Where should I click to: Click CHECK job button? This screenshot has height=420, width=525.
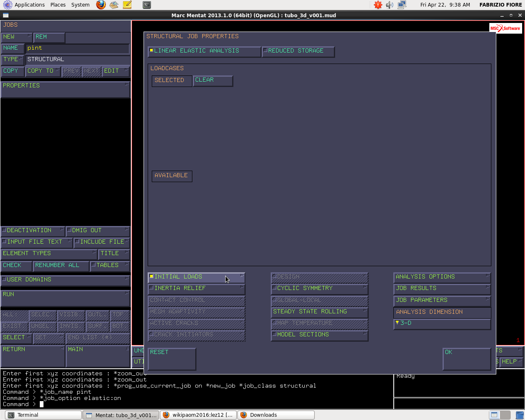click(x=16, y=266)
